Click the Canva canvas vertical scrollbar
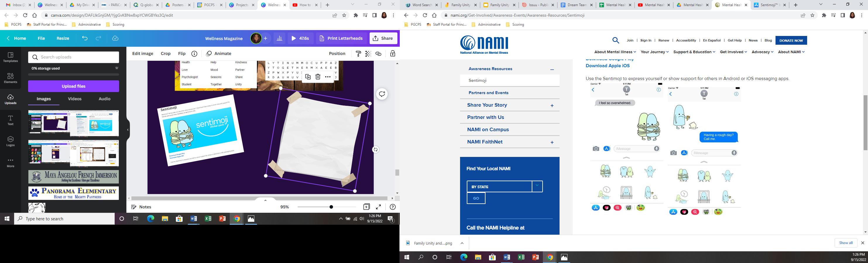Viewport: 868px width, 263px height. (397, 172)
